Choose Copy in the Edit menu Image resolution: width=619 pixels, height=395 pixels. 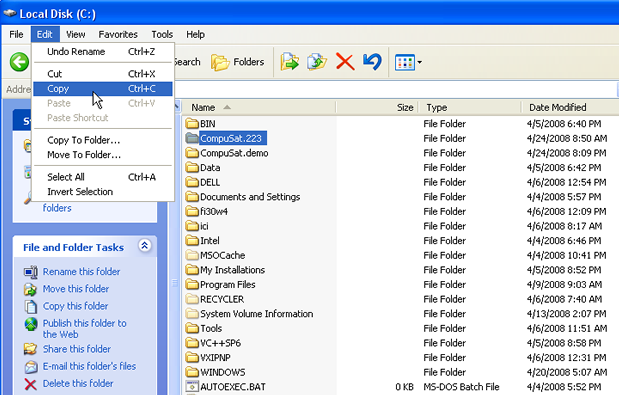pos(103,89)
